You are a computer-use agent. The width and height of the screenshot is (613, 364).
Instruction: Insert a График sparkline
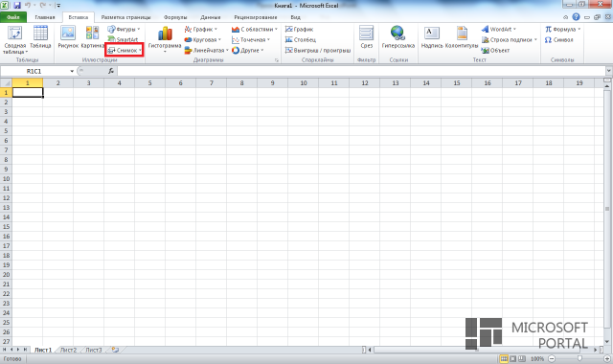click(300, 30)
